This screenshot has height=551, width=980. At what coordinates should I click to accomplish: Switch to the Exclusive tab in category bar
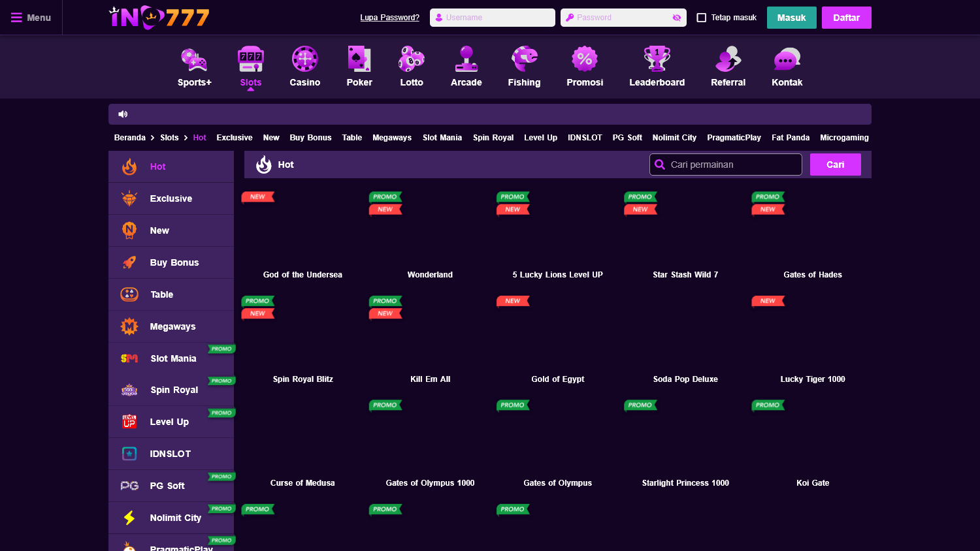click(235, 138)
